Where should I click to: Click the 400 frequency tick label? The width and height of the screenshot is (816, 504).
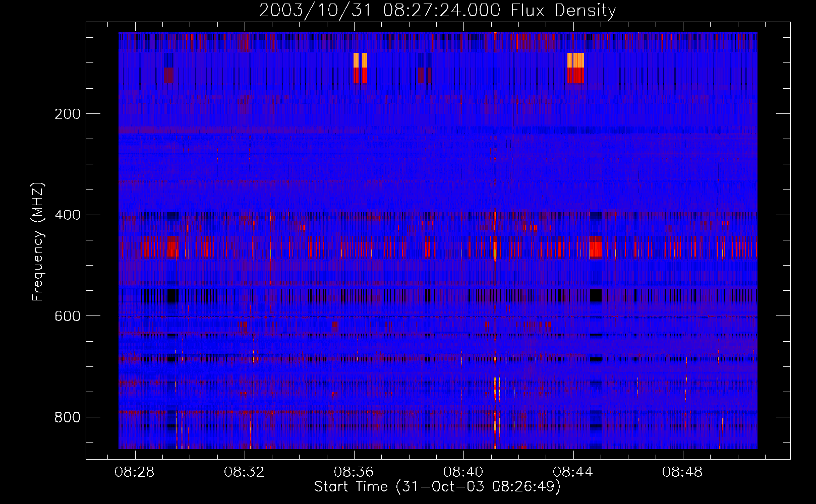[68, 215]
